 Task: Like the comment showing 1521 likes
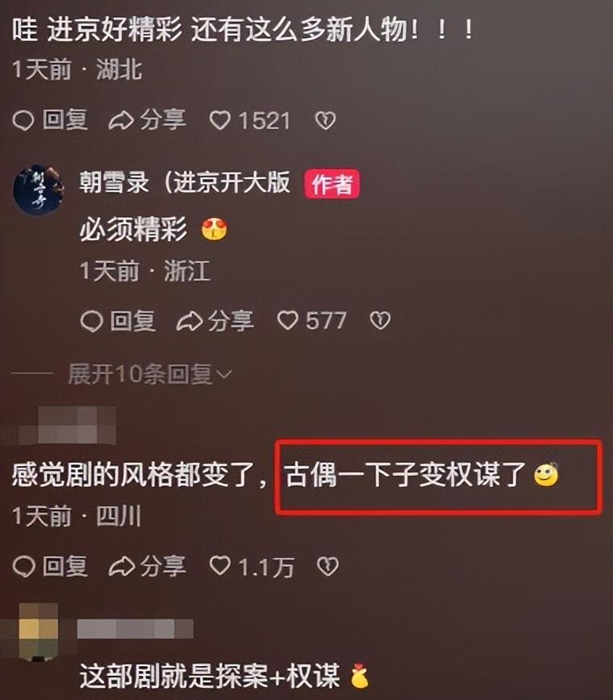click(x=249, y=120)
